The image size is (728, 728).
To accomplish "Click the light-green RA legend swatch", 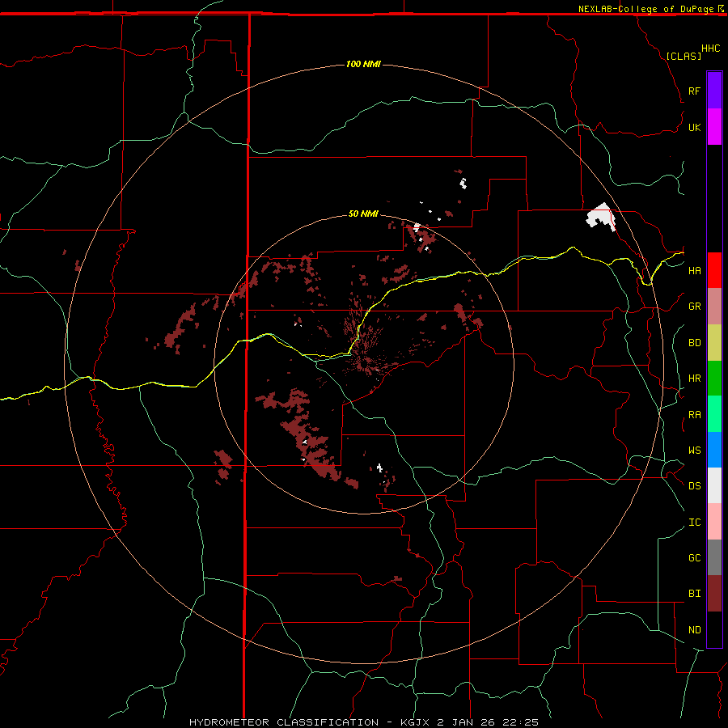I will (714, 414).
